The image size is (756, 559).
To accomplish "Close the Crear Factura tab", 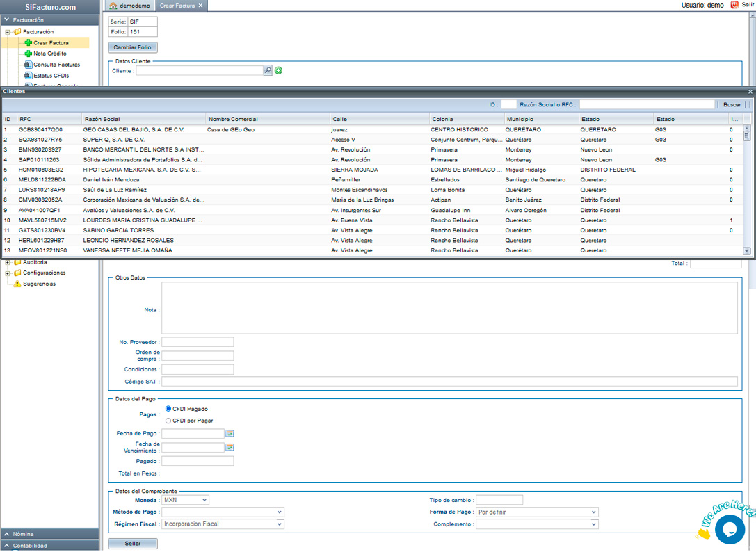I will [x=200, y=6].
